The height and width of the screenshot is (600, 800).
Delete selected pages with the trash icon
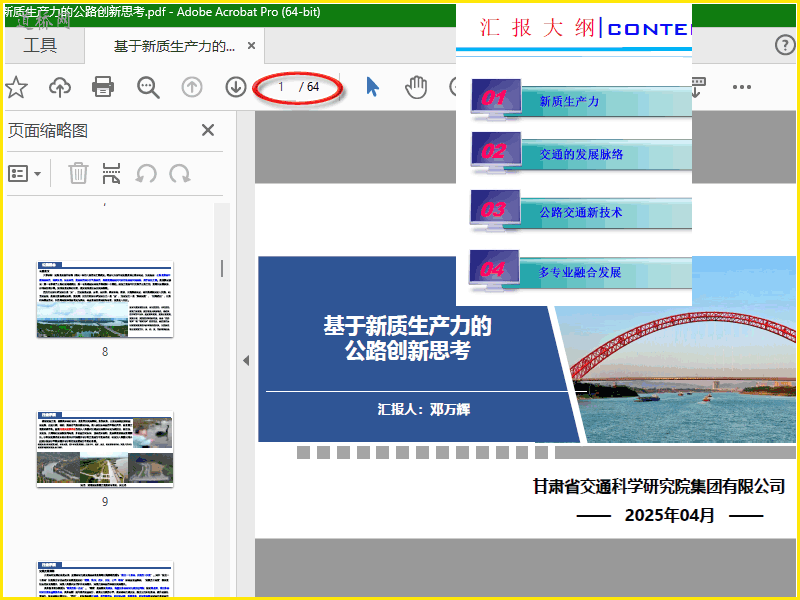coord(78,173)
